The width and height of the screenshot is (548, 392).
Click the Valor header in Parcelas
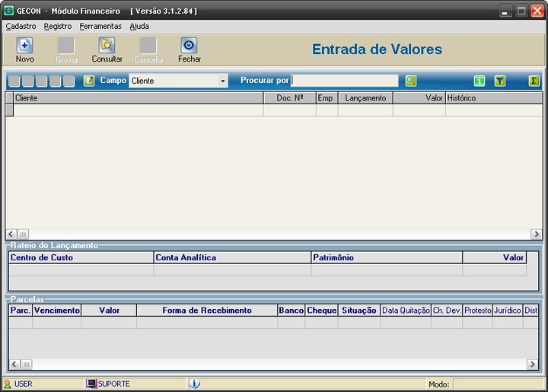click(109, 311)
